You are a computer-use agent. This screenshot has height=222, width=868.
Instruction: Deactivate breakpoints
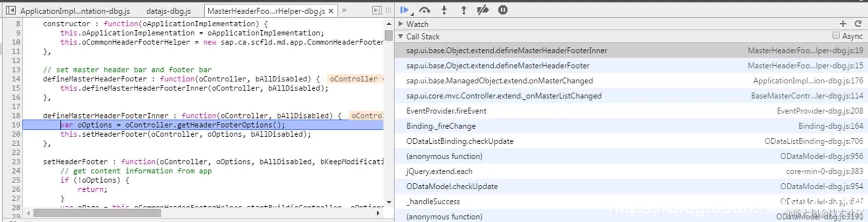click(x=483, y=10)
